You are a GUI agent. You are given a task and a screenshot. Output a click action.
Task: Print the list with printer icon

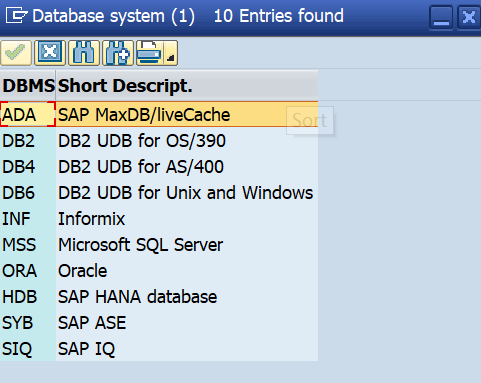click(150, 53)
